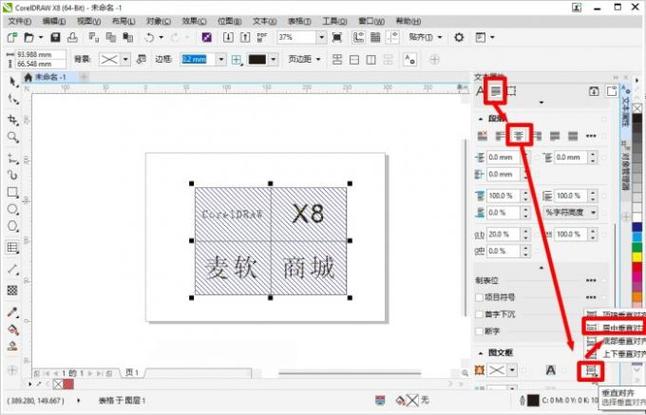Click the Print icon
The height and width of the screenshot is (415, 646).
[x=73, y=38]
